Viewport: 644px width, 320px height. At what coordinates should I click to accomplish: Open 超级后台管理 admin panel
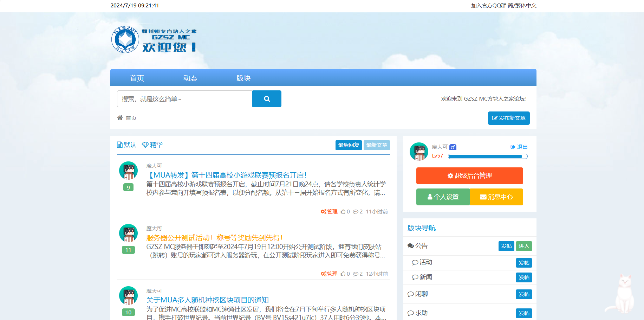469,176
